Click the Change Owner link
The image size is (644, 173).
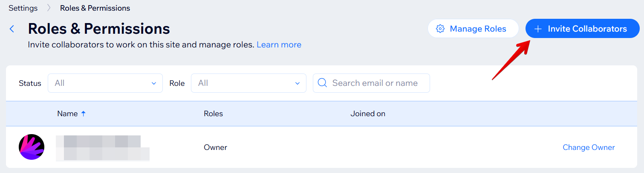[589, 147]
